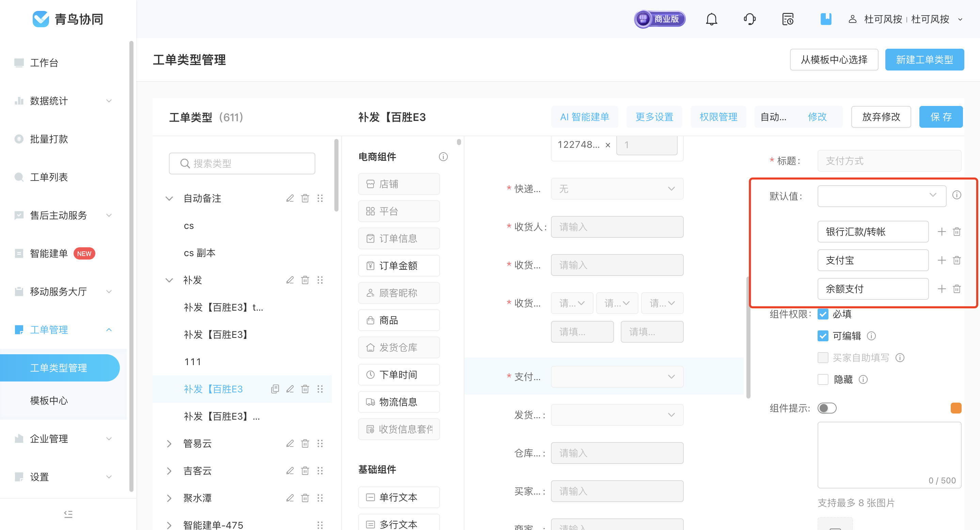Delete the selected 补发【百胜E3 type

305,389
